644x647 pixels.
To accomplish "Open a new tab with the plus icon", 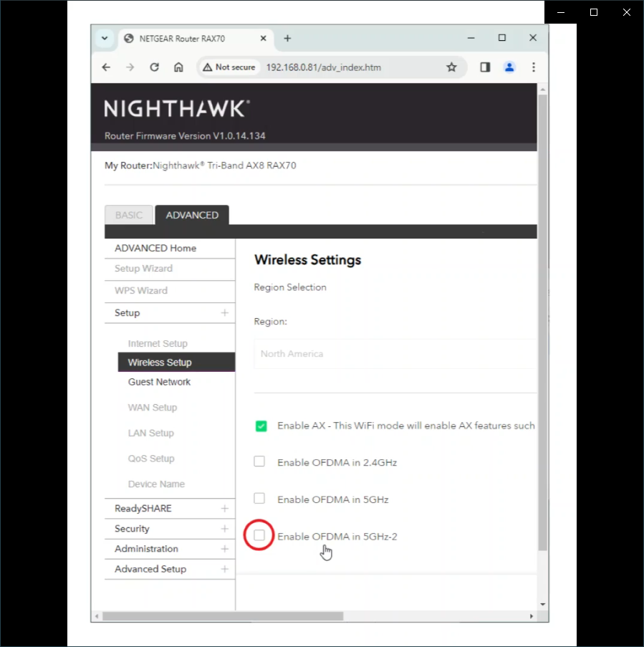I will [287, 39].
